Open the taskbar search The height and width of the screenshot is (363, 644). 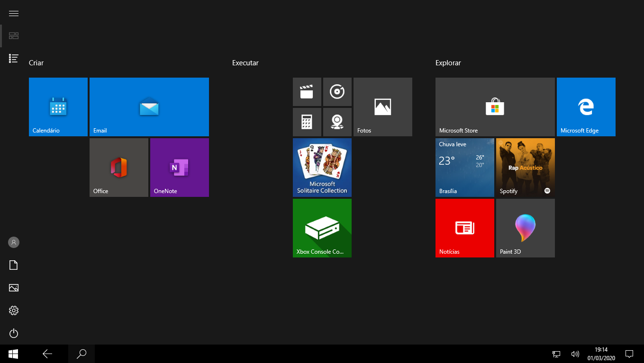pyautogui.click(x=82, y=354)
